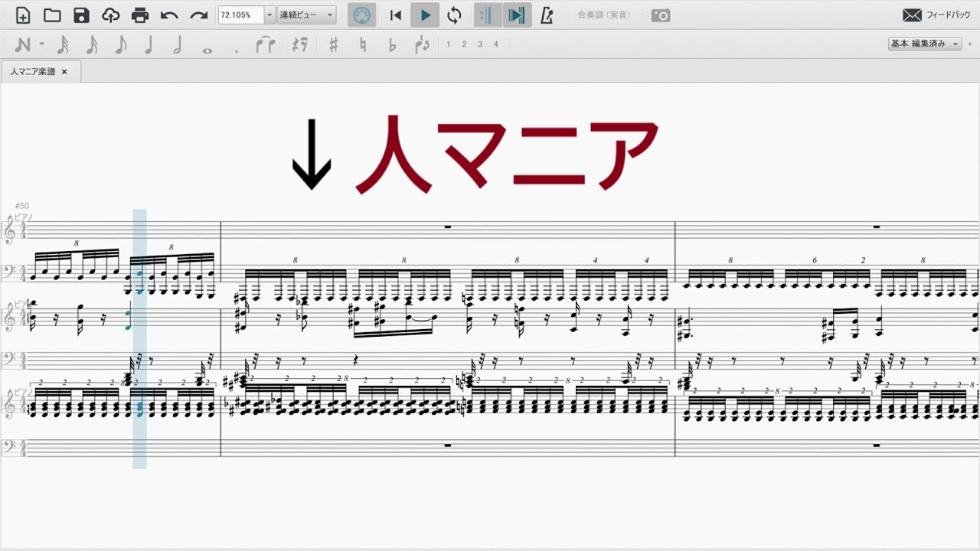The width and height of the screenshot is (980, 551).
Task: Add an augmentation dot
Action: tap(237, 51)
